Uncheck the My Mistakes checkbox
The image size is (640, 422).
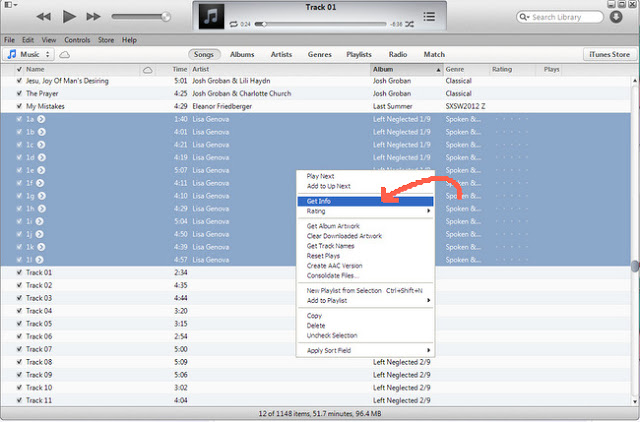19,106
